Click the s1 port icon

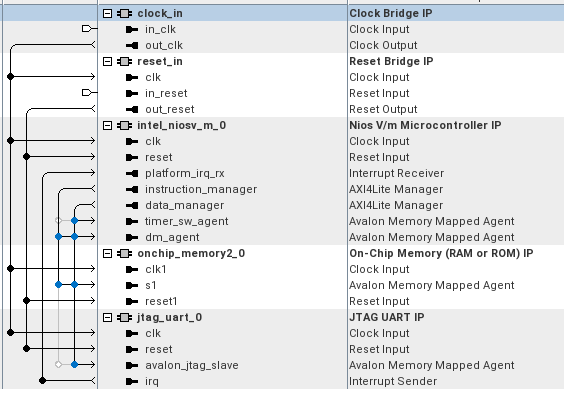click(x=132, y=286)
